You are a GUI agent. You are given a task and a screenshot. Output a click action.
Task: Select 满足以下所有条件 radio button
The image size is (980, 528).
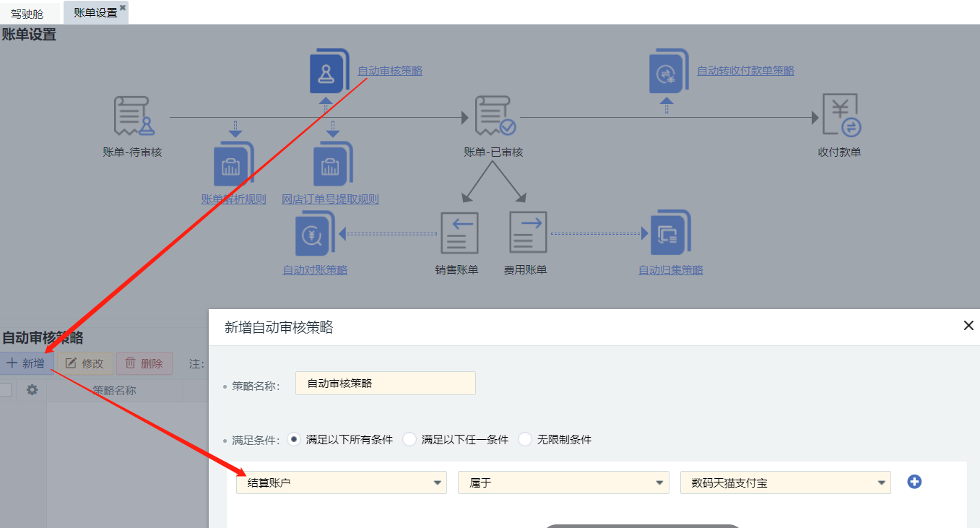coord(294,439)
